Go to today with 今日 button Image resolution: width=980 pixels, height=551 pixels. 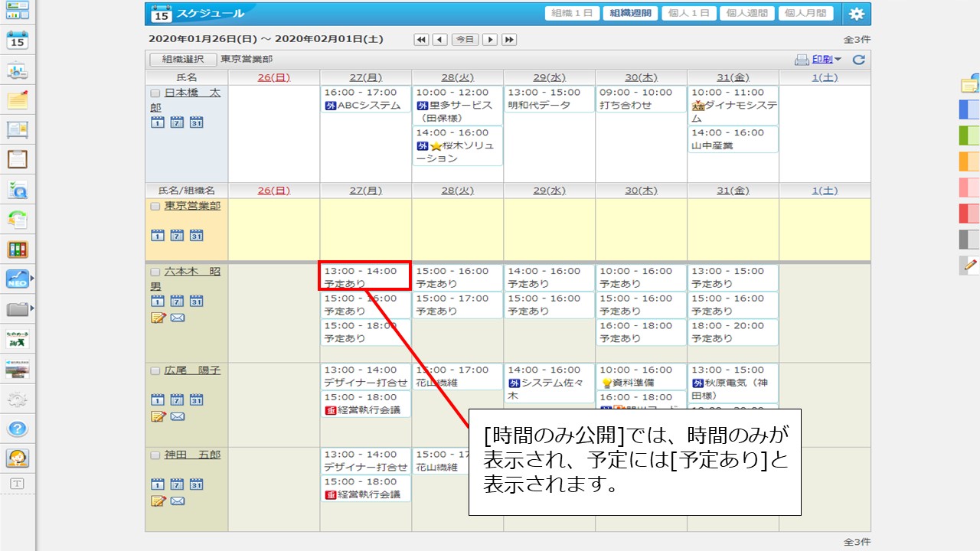coord(465,40)
